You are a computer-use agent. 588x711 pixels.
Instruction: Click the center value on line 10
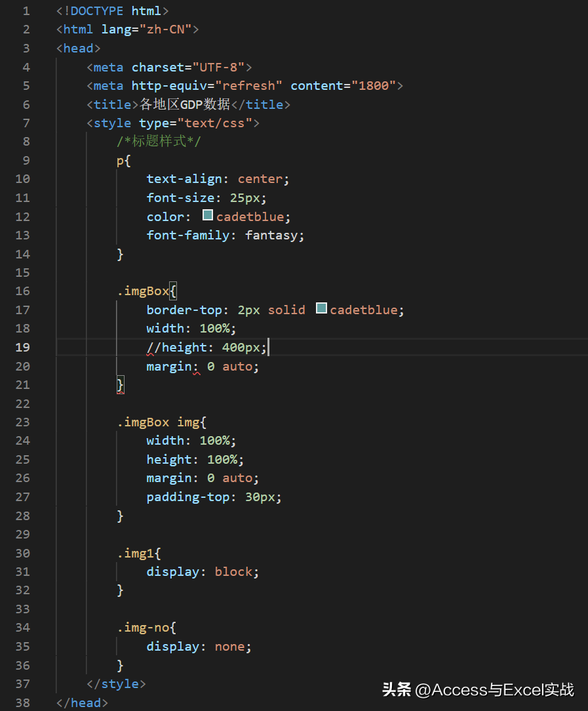coord(260,179)
